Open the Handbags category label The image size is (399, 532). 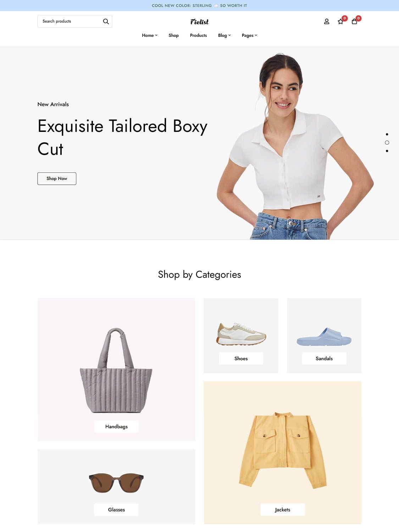[116, 426]
